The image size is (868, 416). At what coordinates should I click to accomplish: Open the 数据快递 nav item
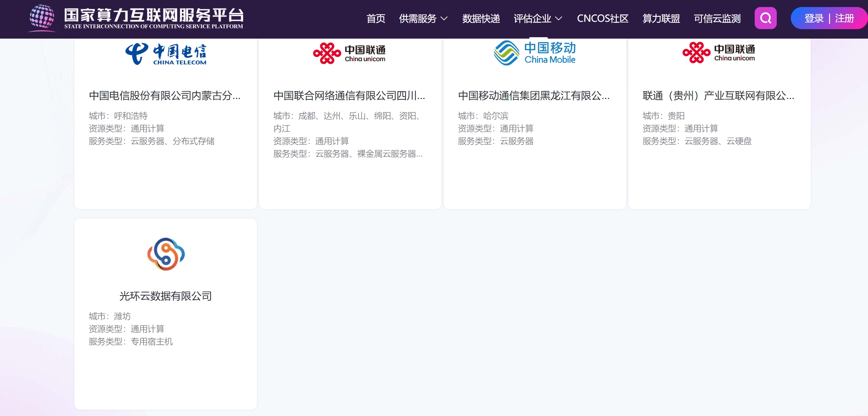(481, 19)
